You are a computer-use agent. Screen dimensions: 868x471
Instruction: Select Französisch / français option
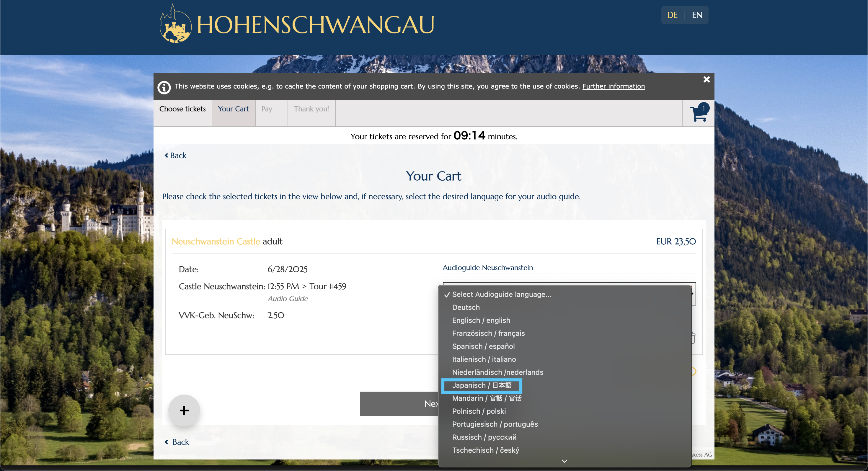coord(565,333)
